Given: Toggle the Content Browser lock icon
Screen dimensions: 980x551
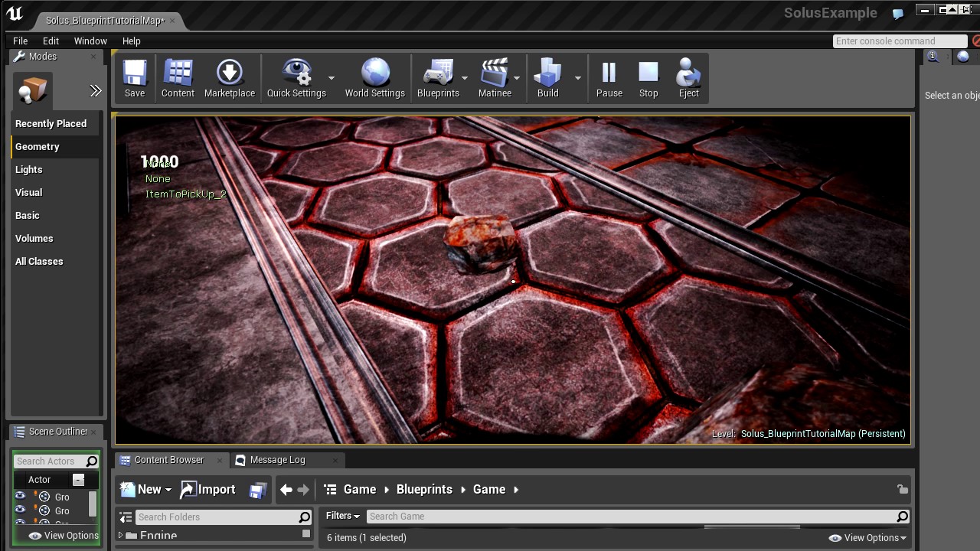Looking at the screenshot, I should pyautogui.click(x=903, y=490).
